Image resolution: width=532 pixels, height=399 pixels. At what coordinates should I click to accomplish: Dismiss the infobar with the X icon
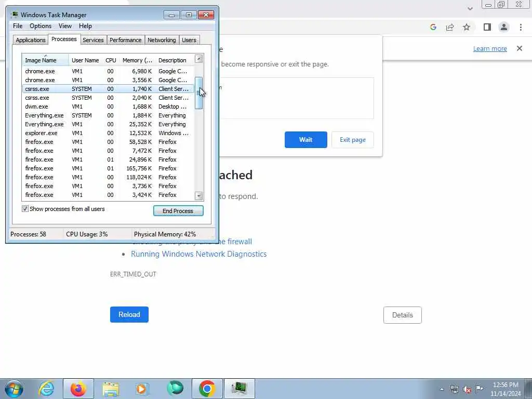(520, 48)
